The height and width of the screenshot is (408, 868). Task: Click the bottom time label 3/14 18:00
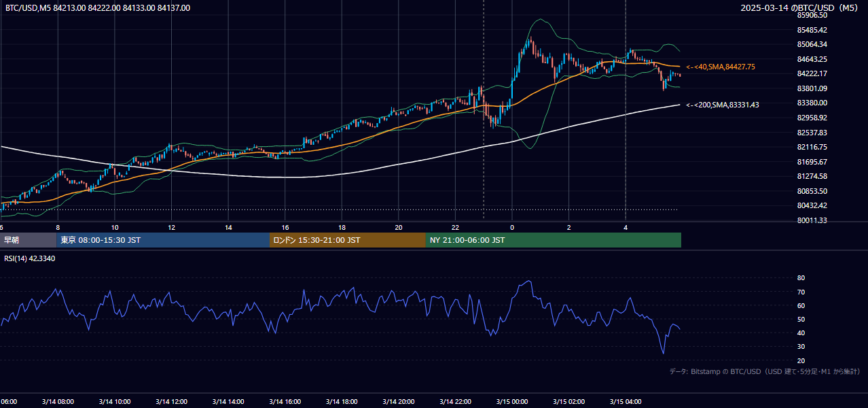tap(342, 402)
